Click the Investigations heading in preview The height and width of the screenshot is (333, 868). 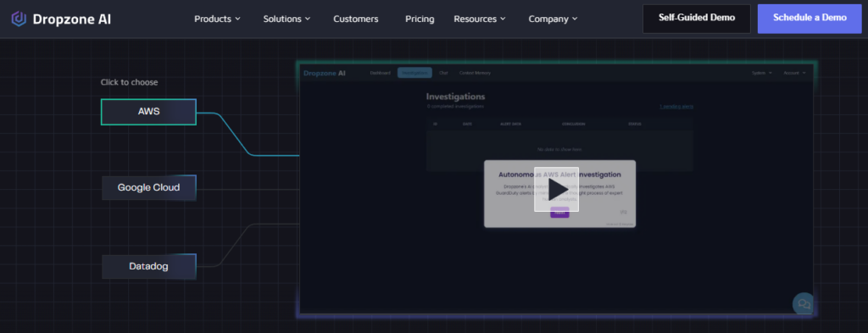(455, 97)
